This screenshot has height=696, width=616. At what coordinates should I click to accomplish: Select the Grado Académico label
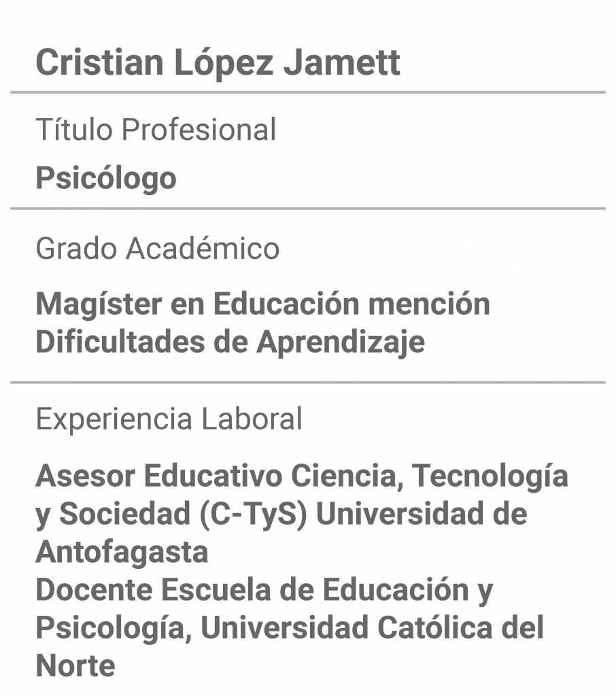point(157,247)
